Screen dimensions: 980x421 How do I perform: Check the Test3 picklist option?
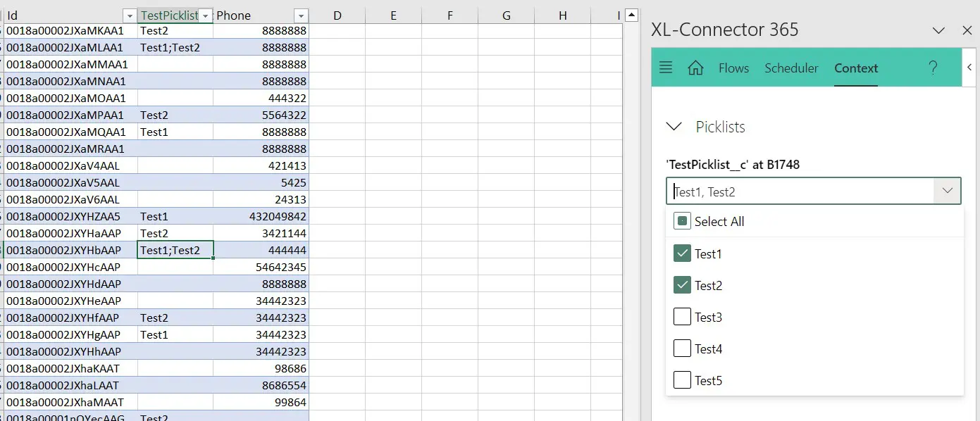[x=682, y=317]
